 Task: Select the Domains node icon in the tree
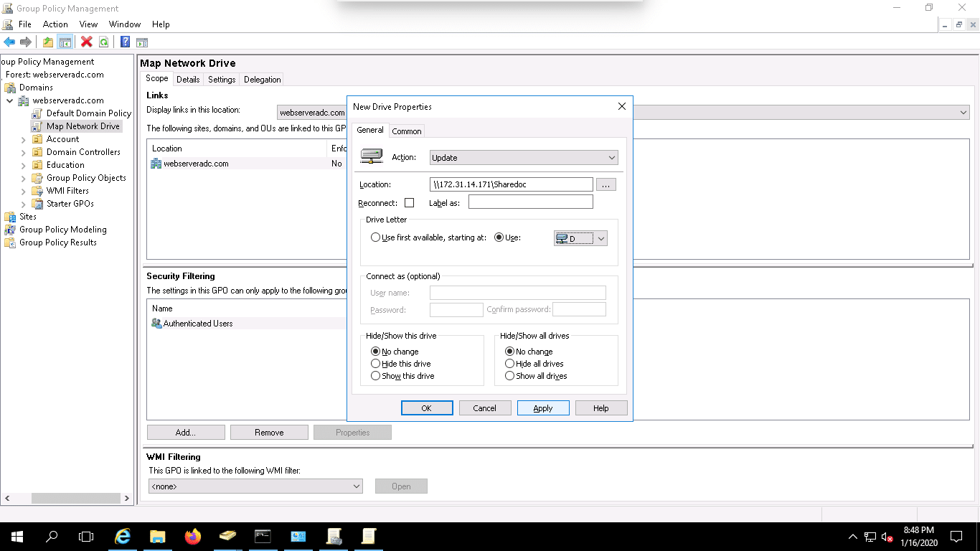(10, 88)
